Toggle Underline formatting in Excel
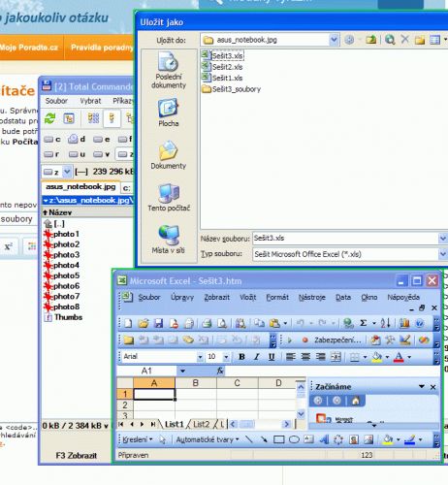 [x=272, y=357]
